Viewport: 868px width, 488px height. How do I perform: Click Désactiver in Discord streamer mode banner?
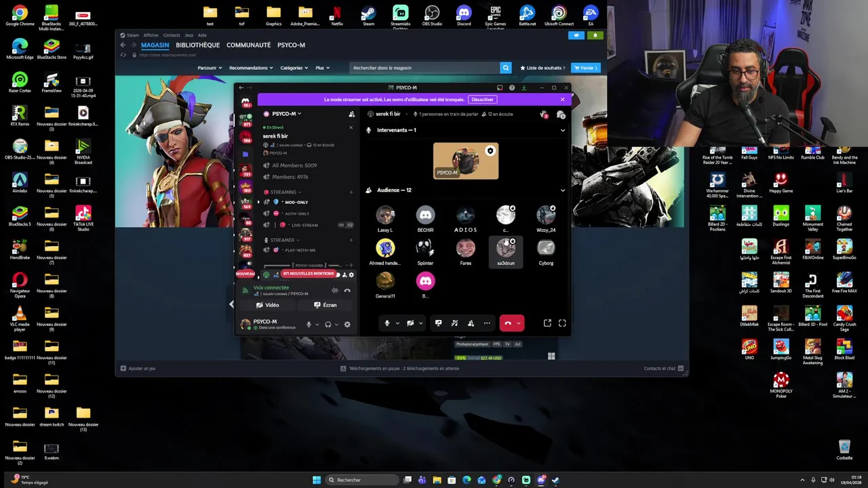483,100
